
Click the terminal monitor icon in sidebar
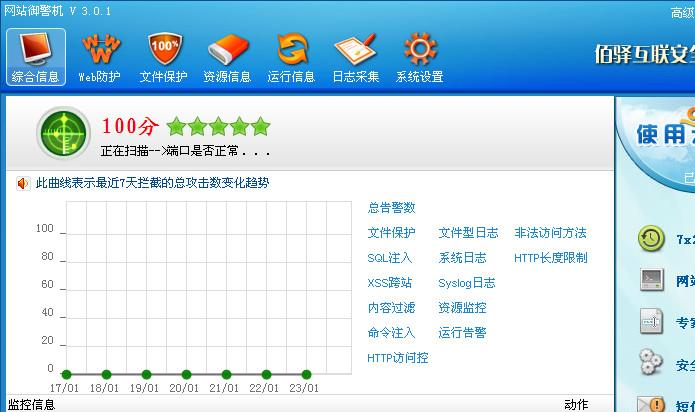pyautogui.click(x=651, y=280)
